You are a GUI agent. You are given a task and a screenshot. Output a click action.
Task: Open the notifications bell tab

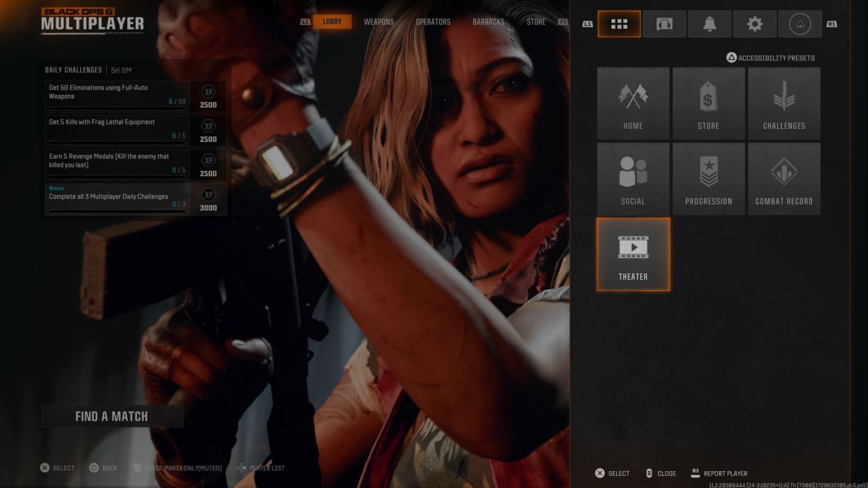point(709,24)
